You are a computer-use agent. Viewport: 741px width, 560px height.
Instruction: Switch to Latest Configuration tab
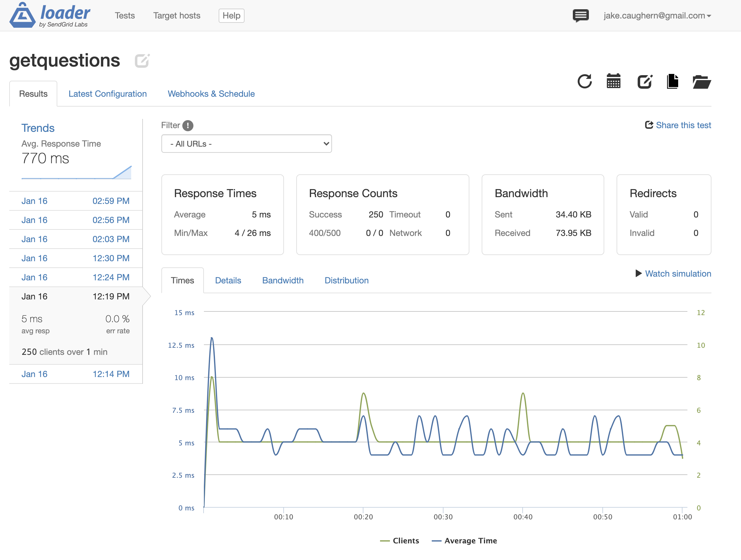point(107,94)
